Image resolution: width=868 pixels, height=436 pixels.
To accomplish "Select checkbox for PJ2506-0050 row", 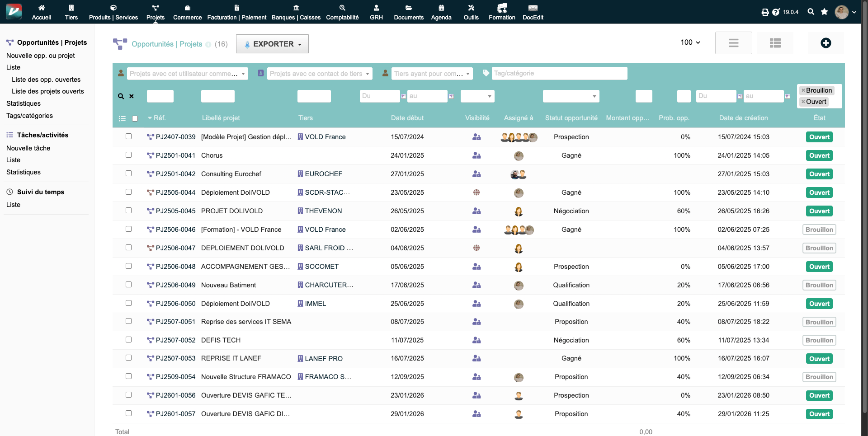I will pyautogui.click(x=128, y=303).
